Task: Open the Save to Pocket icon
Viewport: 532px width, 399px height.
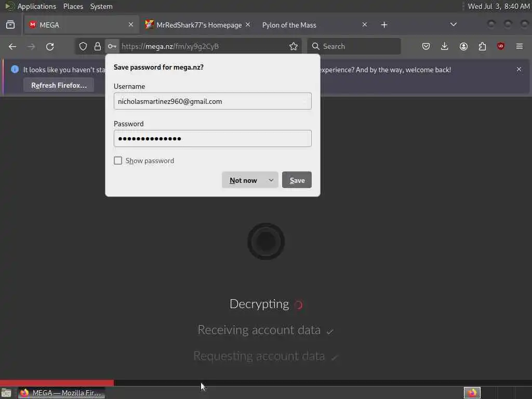Action: (x=426, y=46)
